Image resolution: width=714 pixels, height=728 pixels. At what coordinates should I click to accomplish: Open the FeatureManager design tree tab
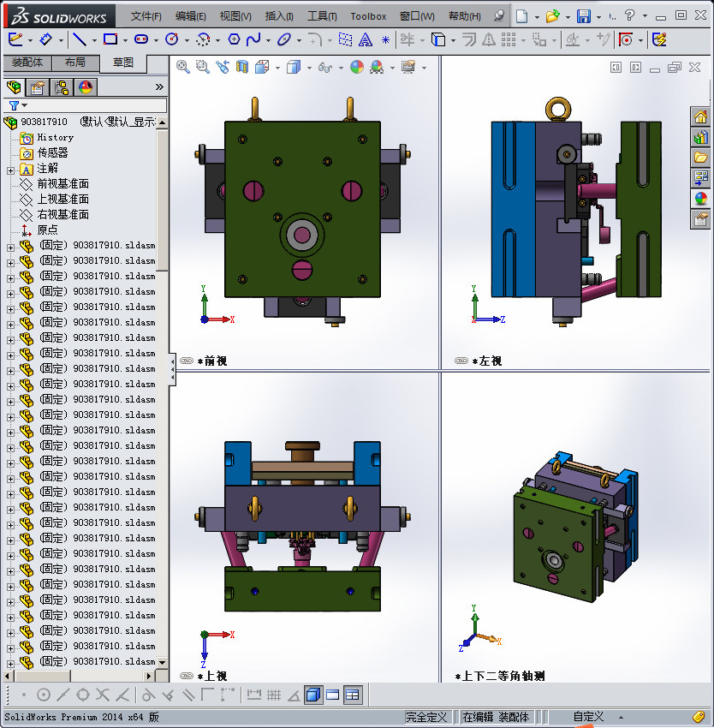pyautogui.click(x=14, y=87)
